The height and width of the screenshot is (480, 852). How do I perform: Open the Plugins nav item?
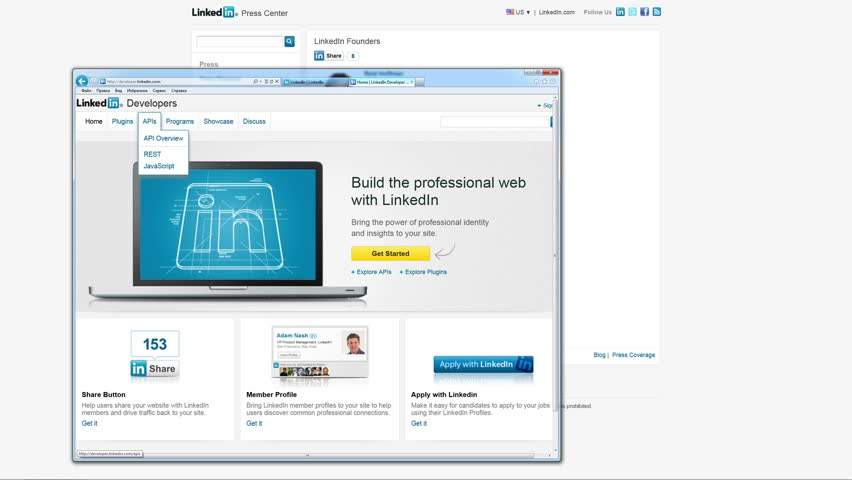click(122, 121)
